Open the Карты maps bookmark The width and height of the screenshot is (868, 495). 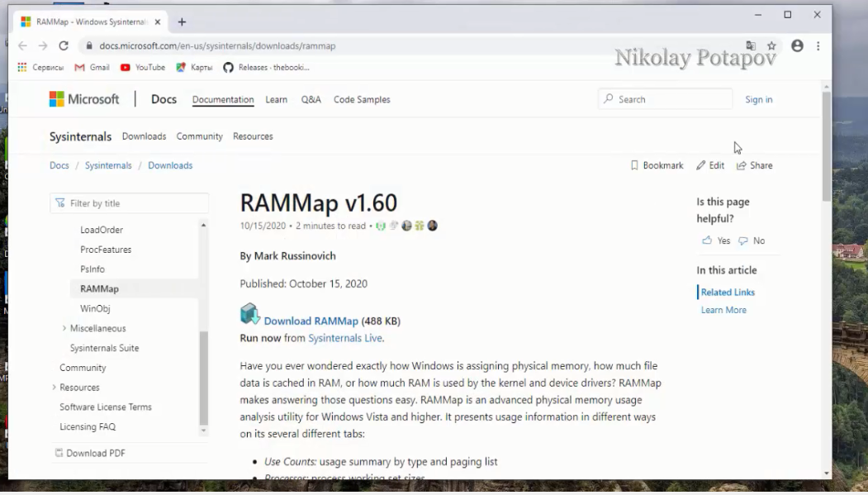pos(194,68)
